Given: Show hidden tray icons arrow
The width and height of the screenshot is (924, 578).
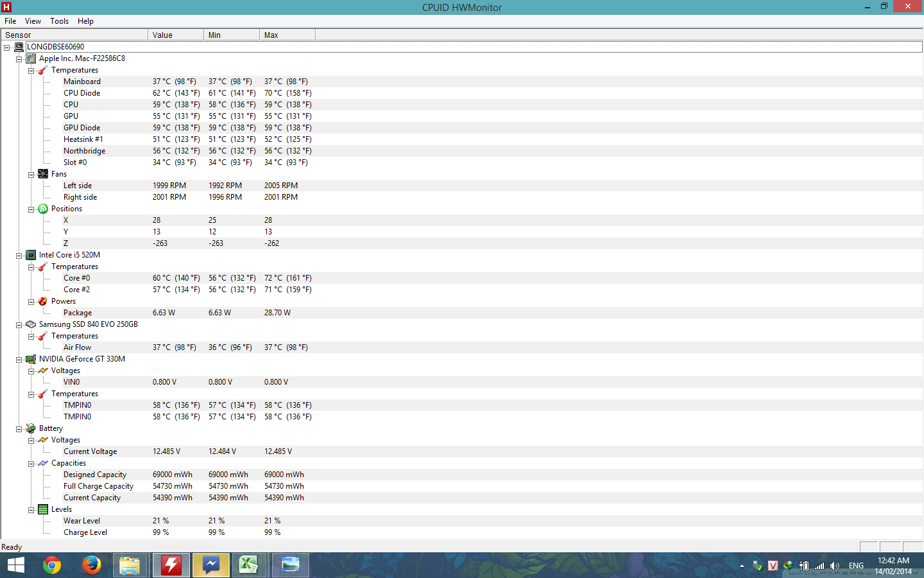Looking at the screenshot, I should click(x=742, y=566).
